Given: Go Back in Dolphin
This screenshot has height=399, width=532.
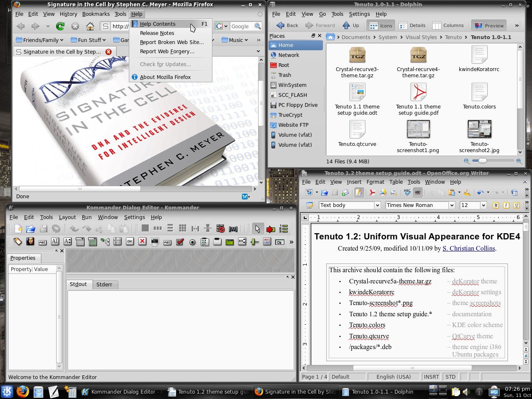Looking at the screenshot, I should pyautogui.click(x=288, y=25).
